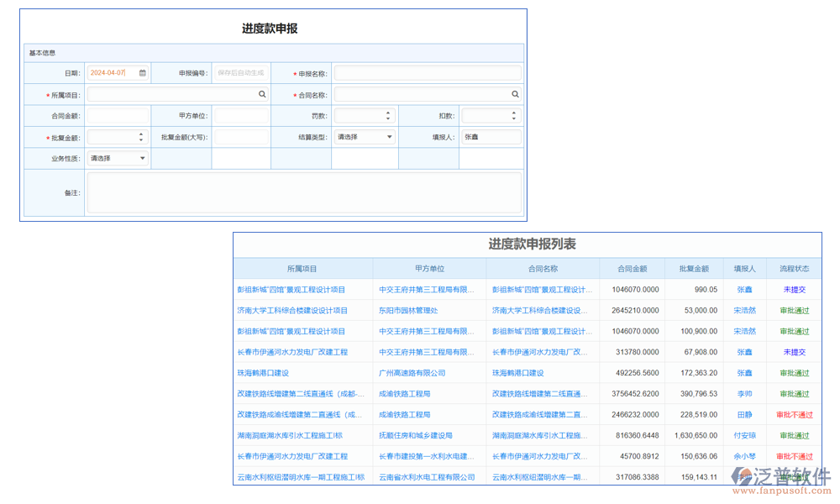Increase 罚款 with the up stepper arrow

click(x=387, y=112)
